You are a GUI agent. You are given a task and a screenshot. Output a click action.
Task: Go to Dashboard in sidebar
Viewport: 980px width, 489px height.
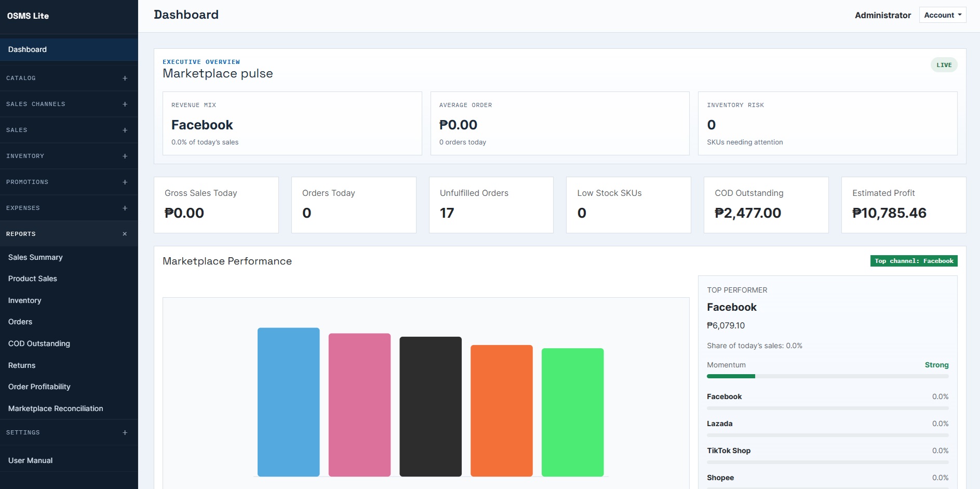[x=69, y=49]
